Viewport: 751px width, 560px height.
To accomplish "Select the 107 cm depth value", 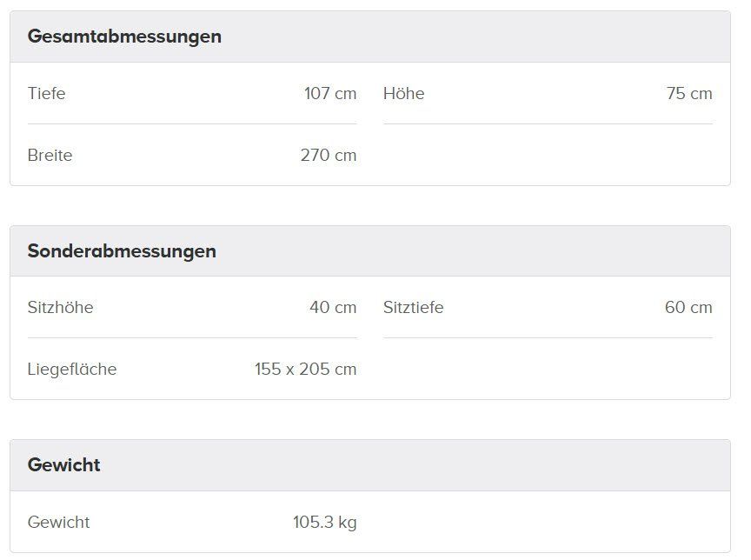I will [x=330, y=93].
